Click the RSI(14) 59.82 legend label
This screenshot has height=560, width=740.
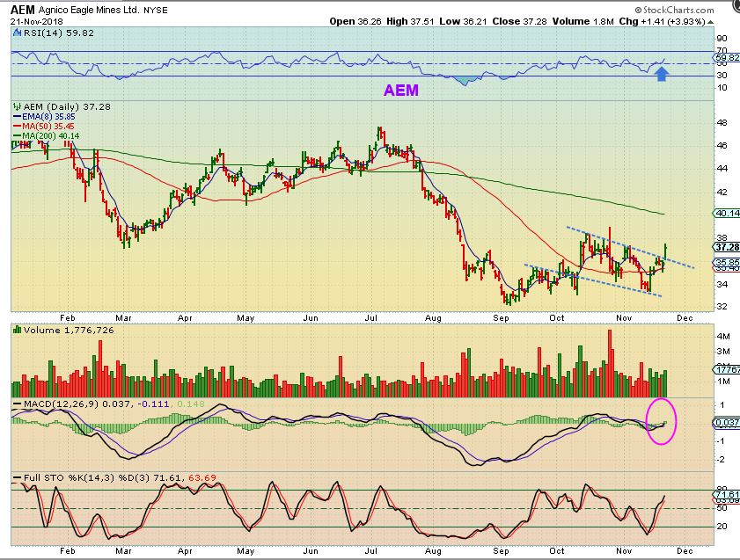tap(58, 33)
